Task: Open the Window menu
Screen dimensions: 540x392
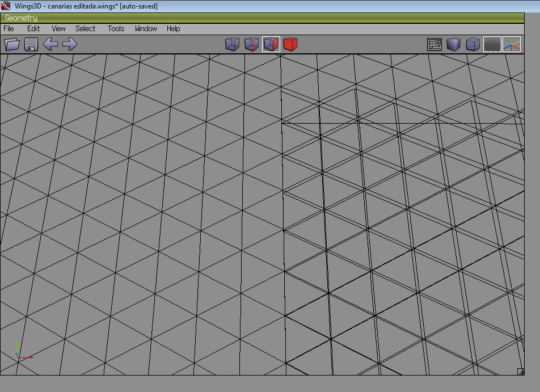Action: point(146,28)
